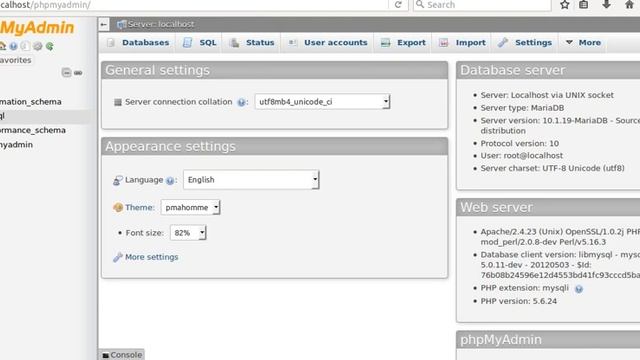Click the wrench icon beside More settings
Viewport: 640px width, 360px height.
118,257
